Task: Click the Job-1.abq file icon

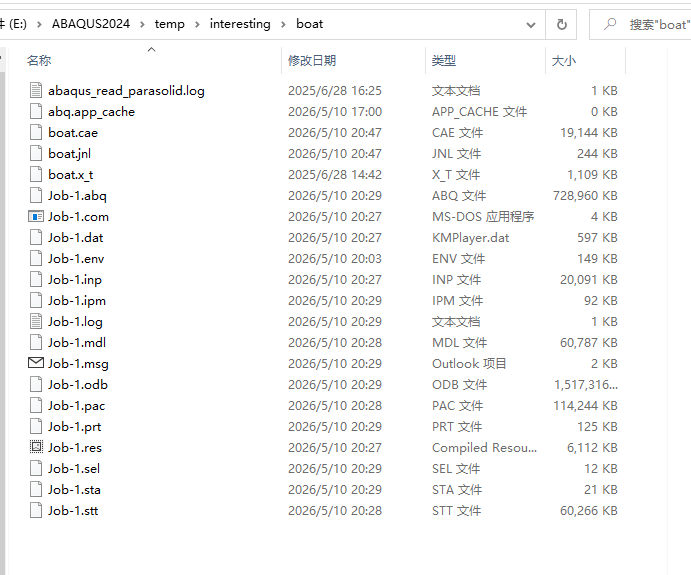Action: point(36,196)
